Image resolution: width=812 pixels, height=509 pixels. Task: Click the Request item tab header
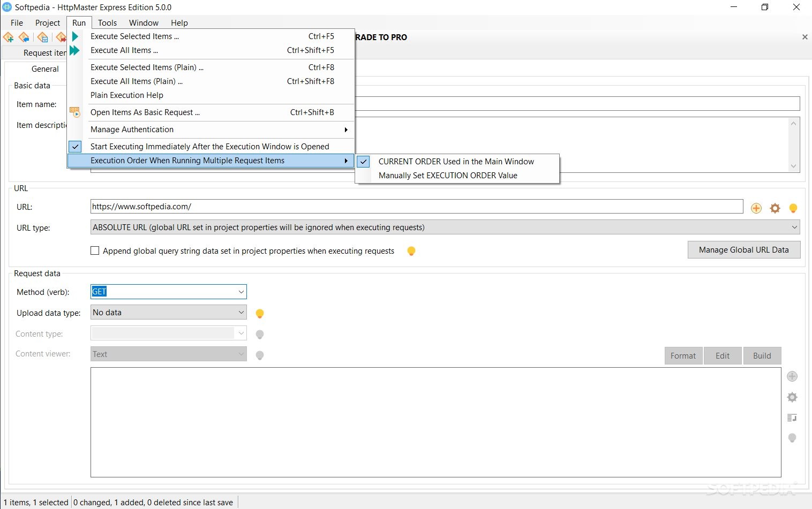(45, 53)
